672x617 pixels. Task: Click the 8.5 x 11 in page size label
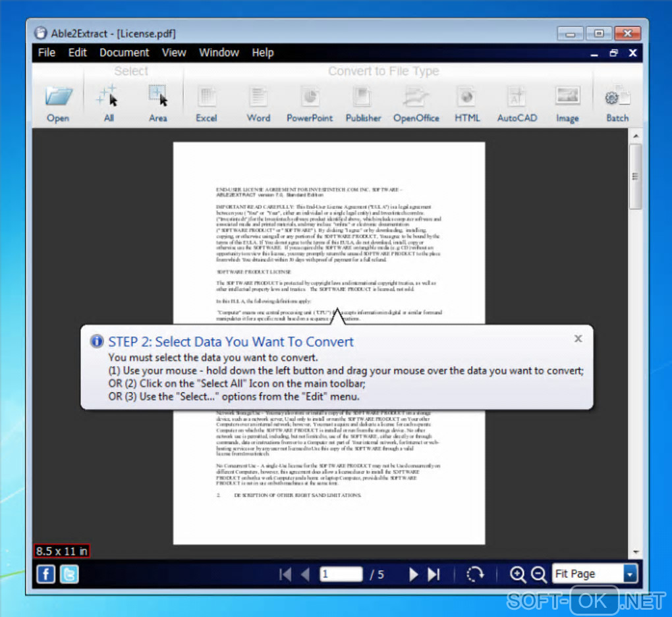tap(62, 551)
